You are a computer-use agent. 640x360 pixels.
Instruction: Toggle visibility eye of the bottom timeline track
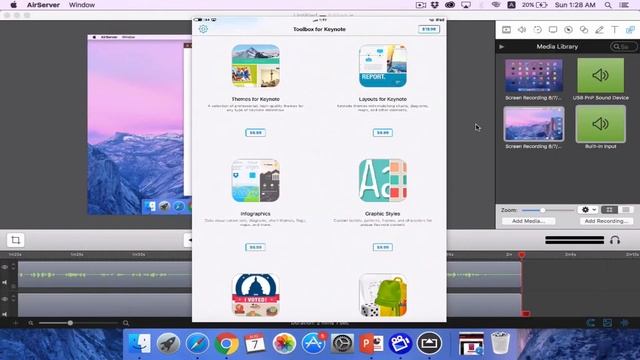coord(5,299)
